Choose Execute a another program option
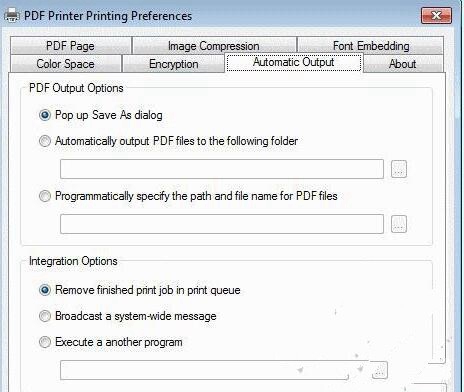The image size is (464, 392). [x=45, y=342]
